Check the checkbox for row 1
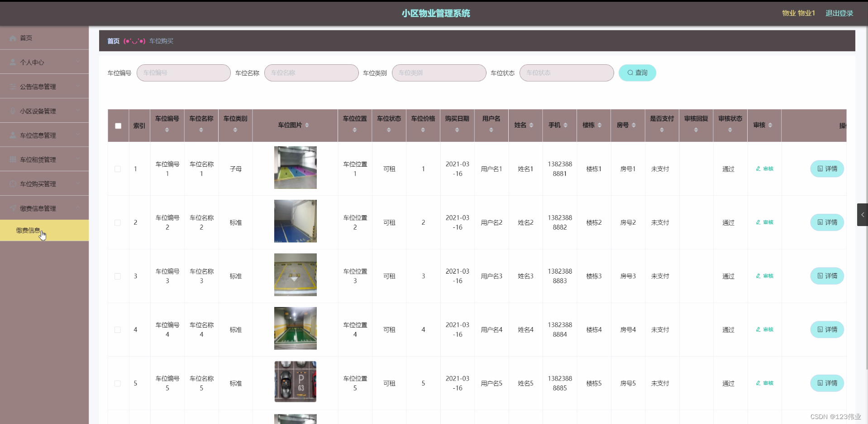 coord(118,169)
